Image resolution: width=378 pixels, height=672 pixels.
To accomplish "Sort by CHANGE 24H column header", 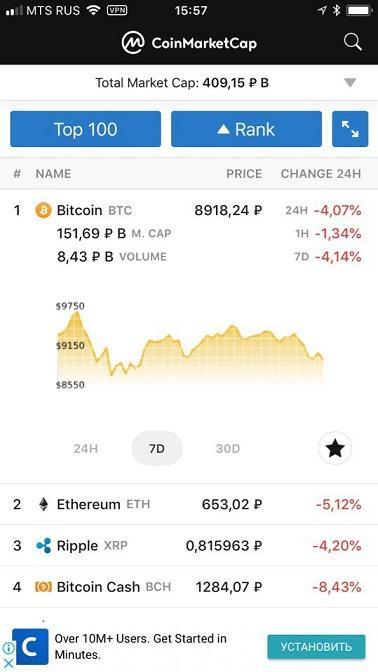I will click(x=321, y=174).
